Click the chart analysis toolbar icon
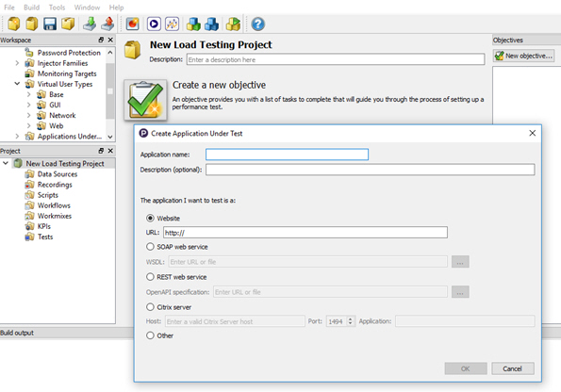Screen dimensions: 561x392 (173, 24)
